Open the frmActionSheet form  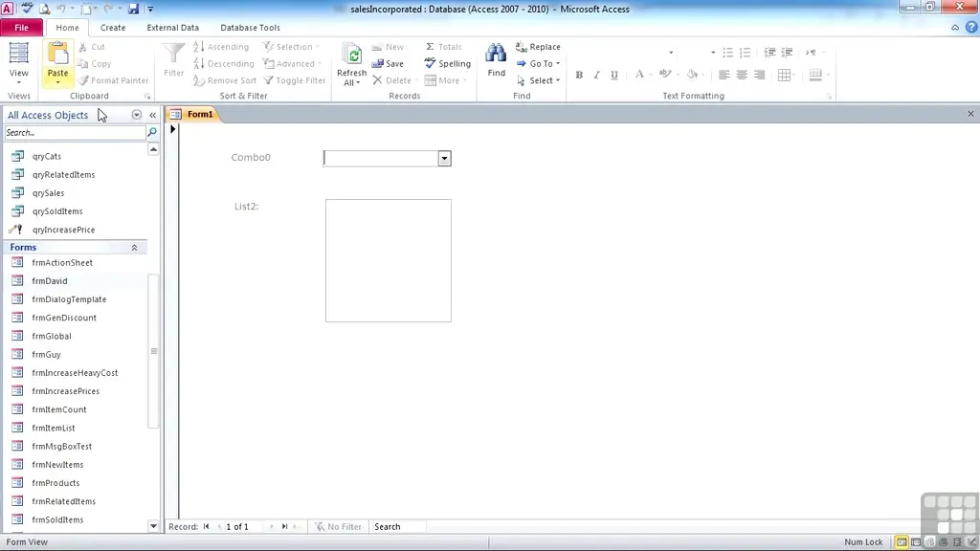[x=62, y=263]
